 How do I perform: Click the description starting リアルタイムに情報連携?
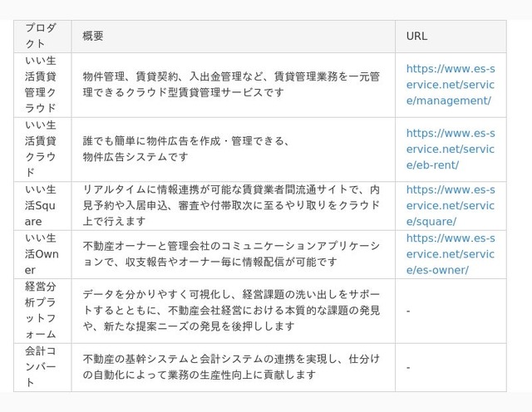tap(233, 206)
